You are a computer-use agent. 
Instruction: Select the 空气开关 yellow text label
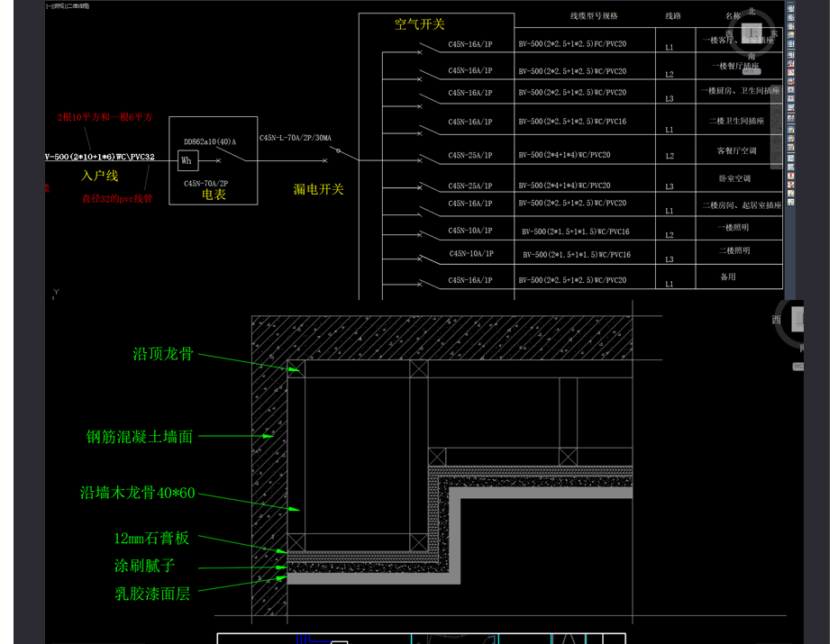coord(419,24)
